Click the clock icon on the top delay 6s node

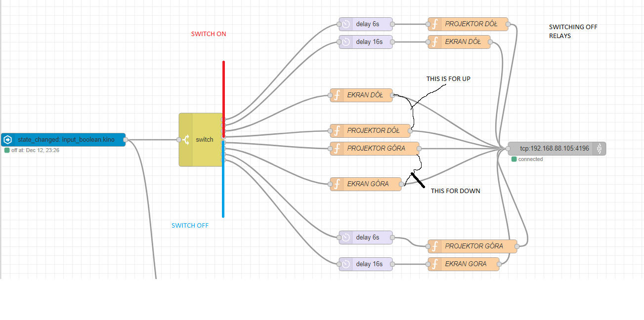click(346, 24)
